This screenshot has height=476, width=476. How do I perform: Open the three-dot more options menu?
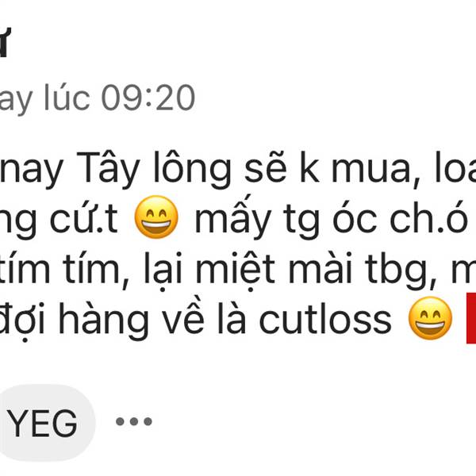(x=134, y=421)
